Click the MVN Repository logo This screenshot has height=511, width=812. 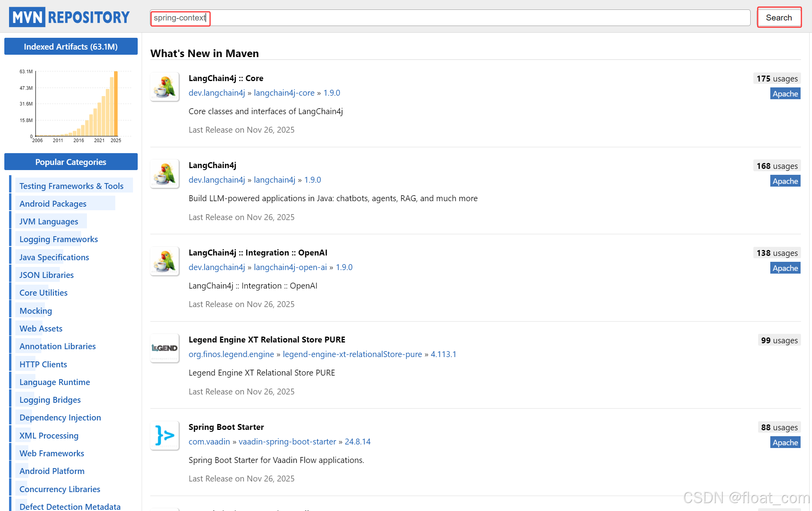pos(69,17)
